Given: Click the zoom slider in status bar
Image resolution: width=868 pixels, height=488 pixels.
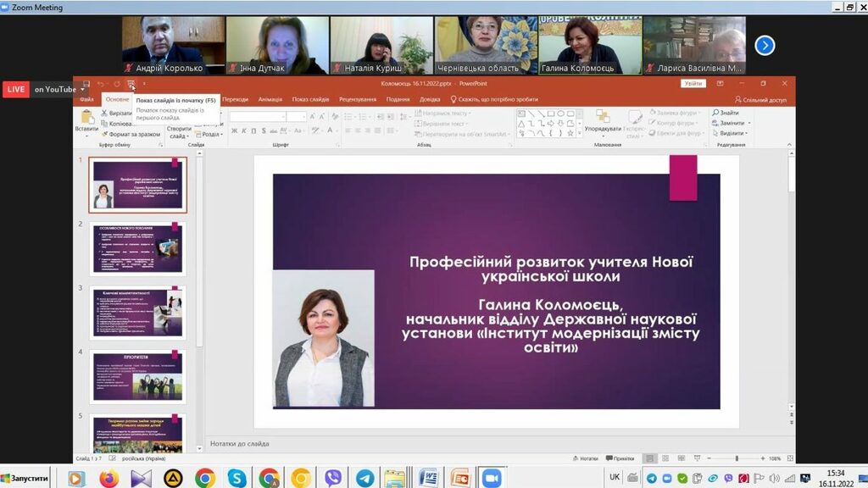Looking at the screenshot, I should [x=736, y=458].
